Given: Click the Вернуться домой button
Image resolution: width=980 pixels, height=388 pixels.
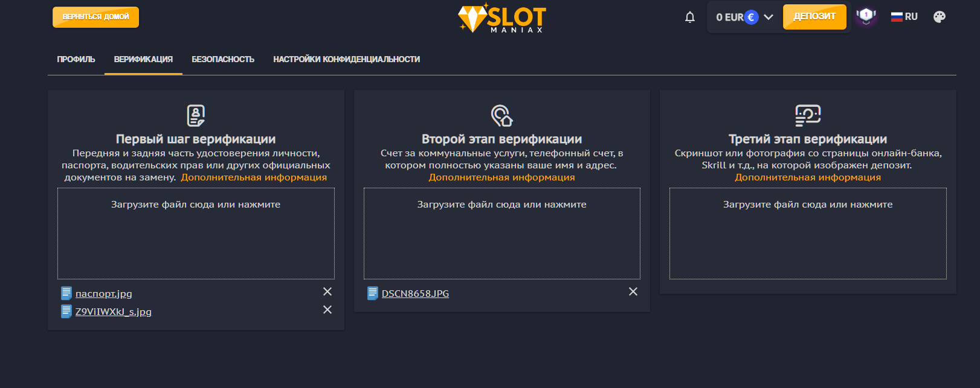Looking at the screenshot, I should pos(95,17).
